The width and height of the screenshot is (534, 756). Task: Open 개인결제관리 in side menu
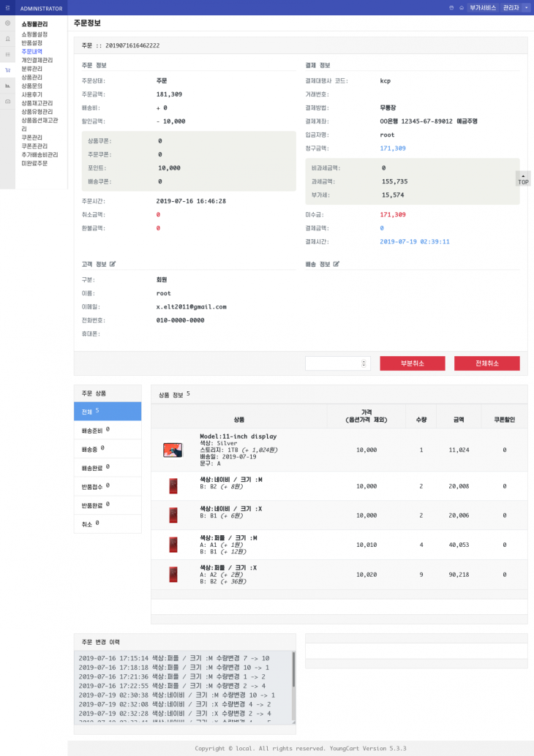(37, 60)
